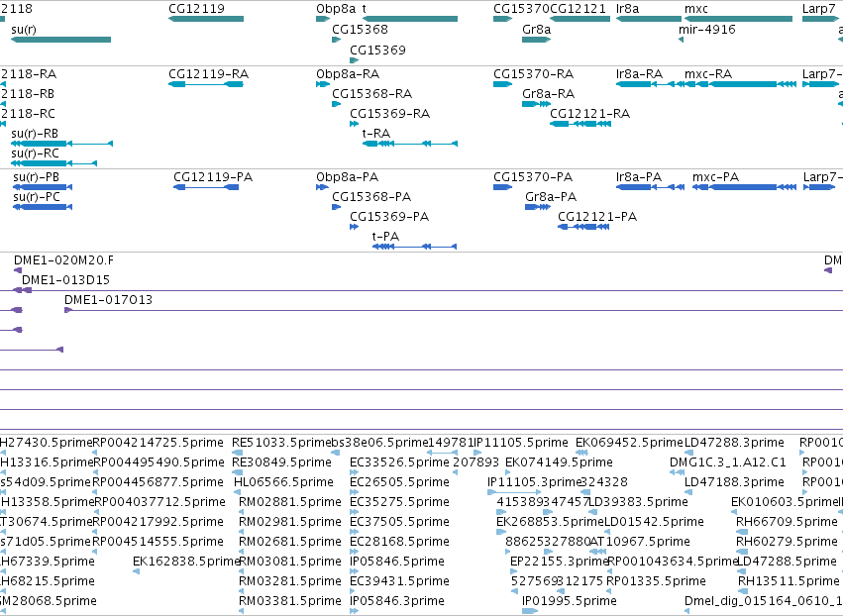The height and width of the screenshot is (616, 843).
Task: Click the IP01995.5prime EST label
Action: point(569,601)
